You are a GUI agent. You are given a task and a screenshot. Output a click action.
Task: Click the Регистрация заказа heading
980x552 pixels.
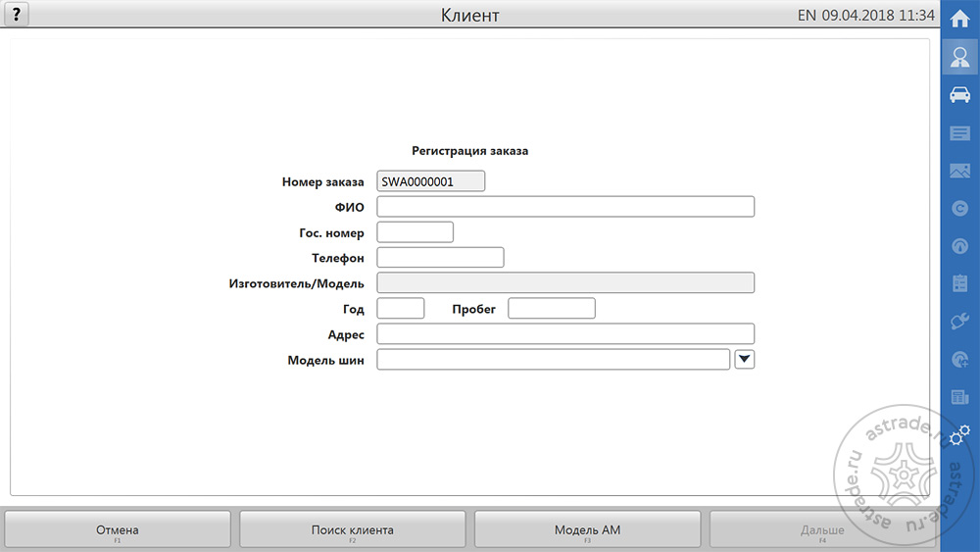point(470,151)
